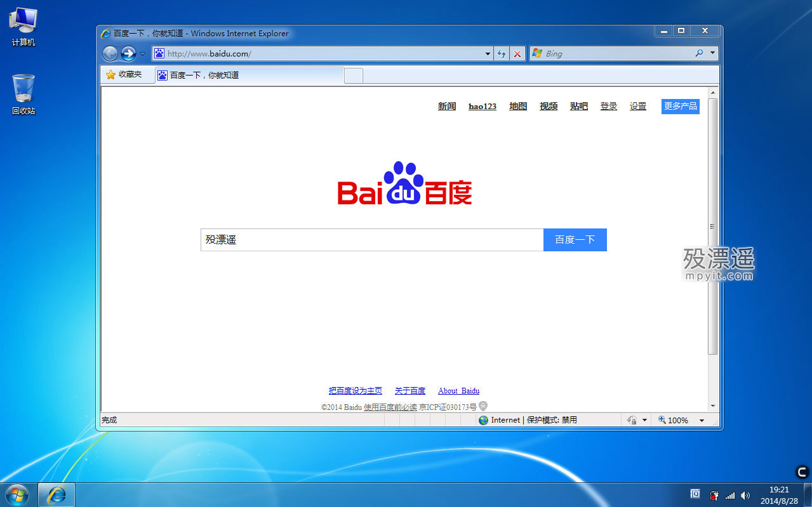Open the hao123 link

[482, 107]
